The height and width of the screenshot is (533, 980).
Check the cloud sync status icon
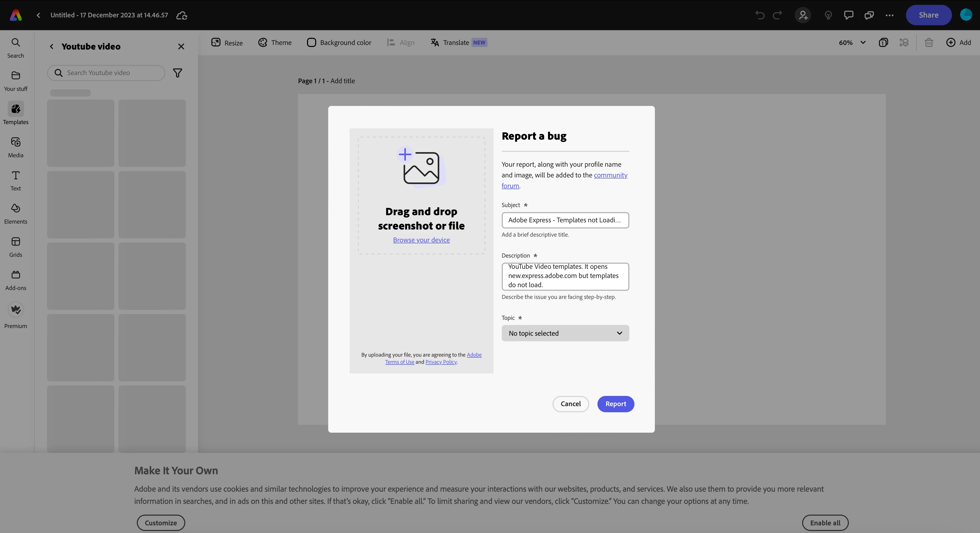point(181,15)
